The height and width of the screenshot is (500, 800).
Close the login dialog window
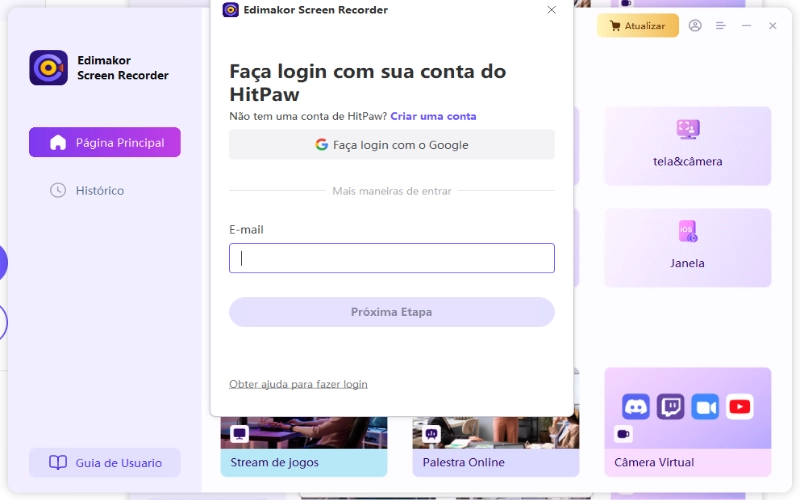[x=551, y=10]
